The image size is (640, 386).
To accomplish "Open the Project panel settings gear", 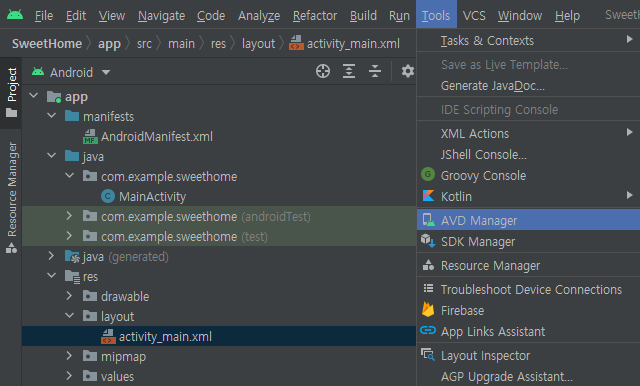I will (407, 71).
